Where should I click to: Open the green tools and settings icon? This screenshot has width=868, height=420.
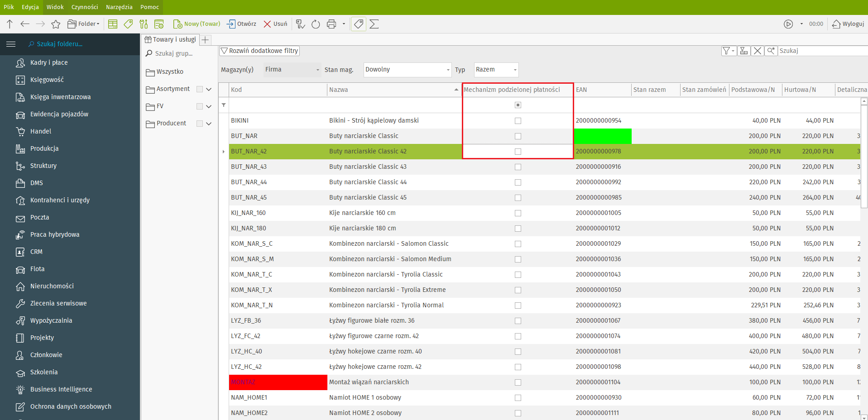[144, 24]
